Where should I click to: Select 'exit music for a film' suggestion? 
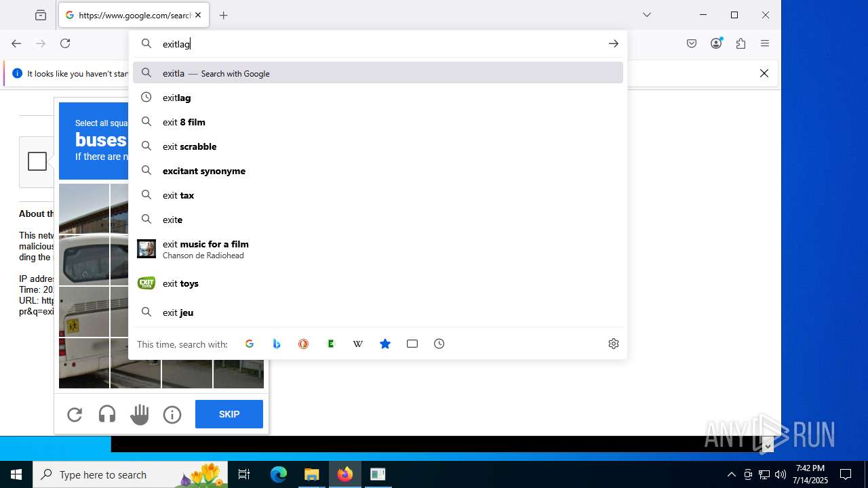(378, 249)
